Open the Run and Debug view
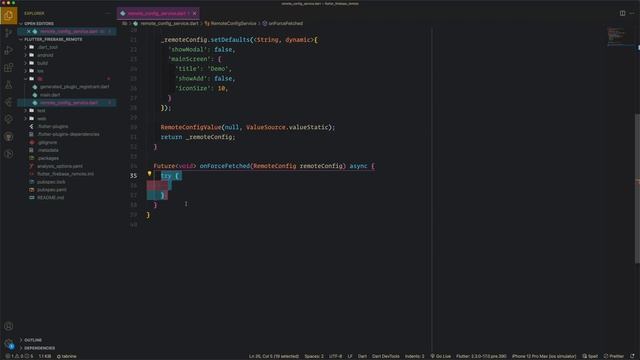 [x=9, y=50]
